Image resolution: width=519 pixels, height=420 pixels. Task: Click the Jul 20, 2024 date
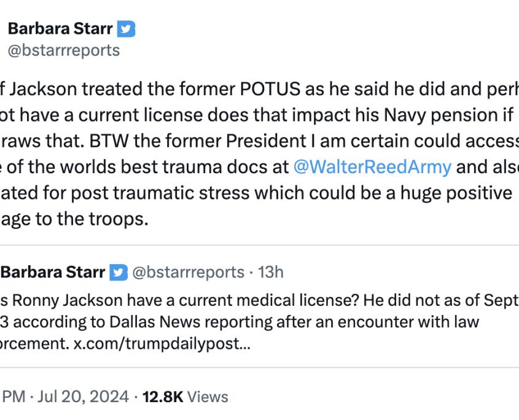coord(83,397)
